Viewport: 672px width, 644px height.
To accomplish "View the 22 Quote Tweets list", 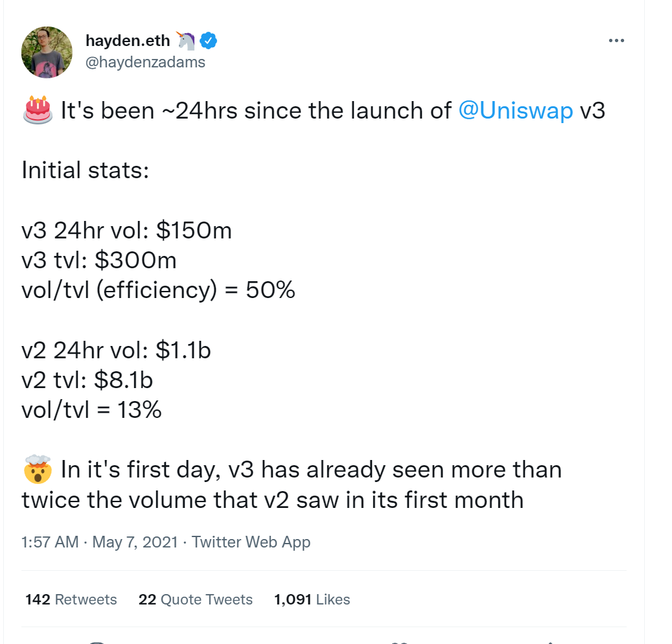I will [195, 599].
